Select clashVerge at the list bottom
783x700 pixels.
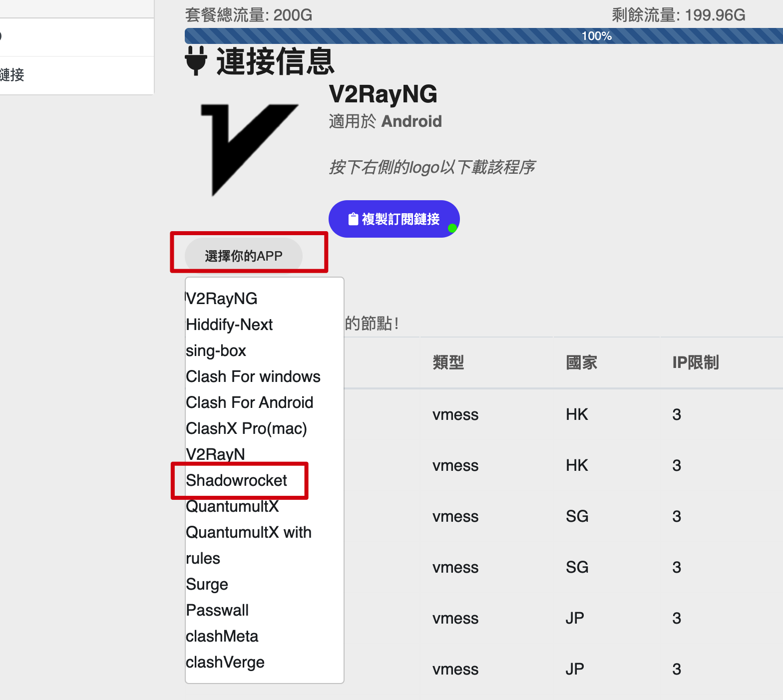click(225, 662)
